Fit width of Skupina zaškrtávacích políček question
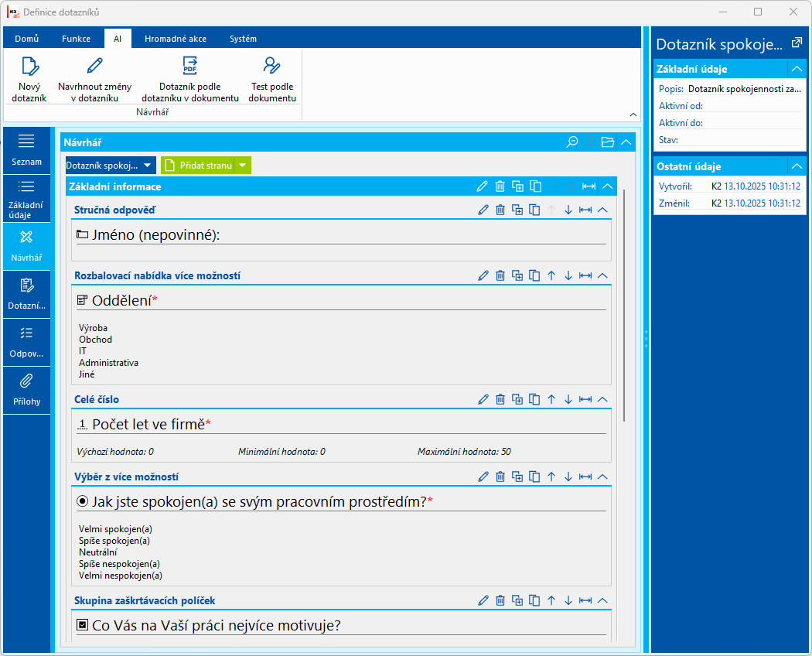The width and height of the screenshot is (812, 656). tap(585, 600)
